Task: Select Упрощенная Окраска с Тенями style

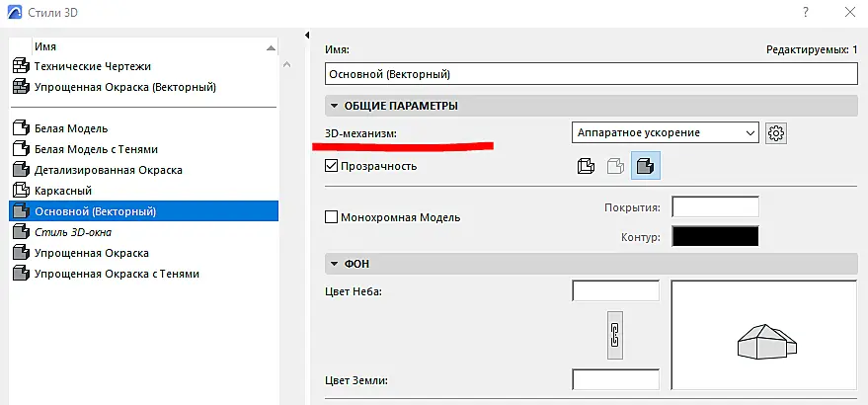Action: click(x=117, y=274)
